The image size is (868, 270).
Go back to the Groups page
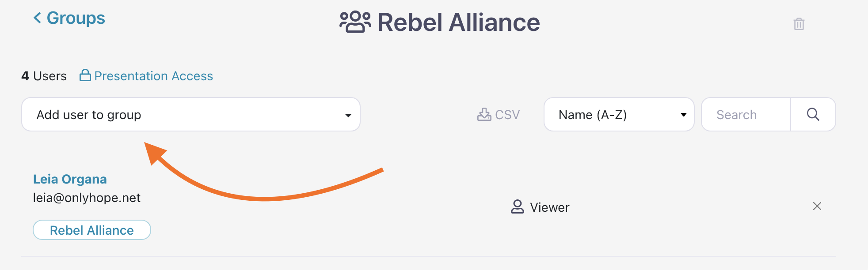click(x=76, y=18)
